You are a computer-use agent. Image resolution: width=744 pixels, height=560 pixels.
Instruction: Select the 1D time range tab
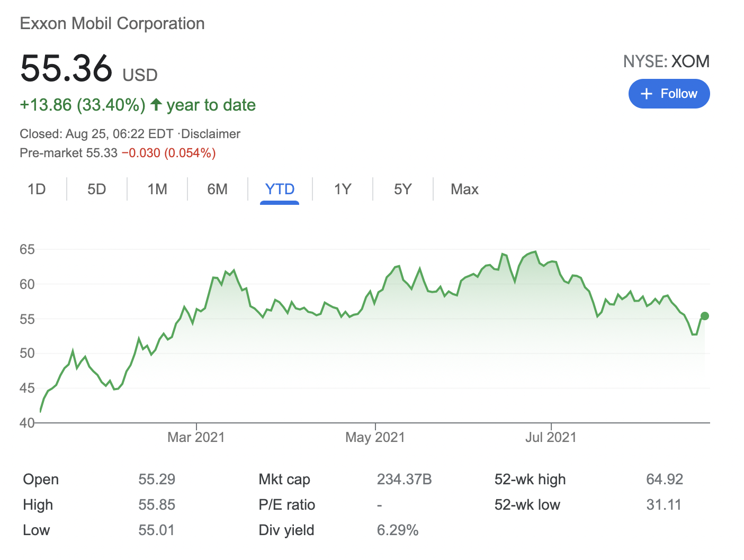point(37,189)
